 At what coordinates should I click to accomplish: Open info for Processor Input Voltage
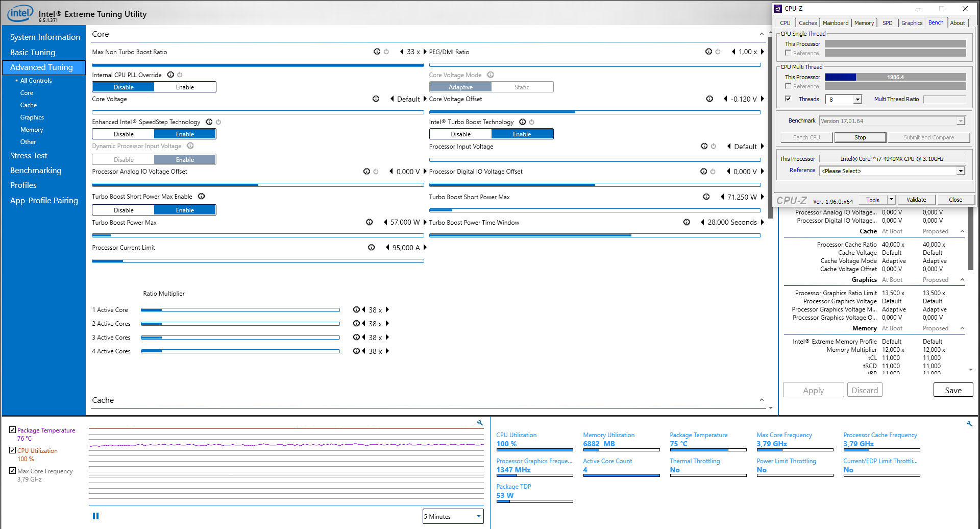704,146
